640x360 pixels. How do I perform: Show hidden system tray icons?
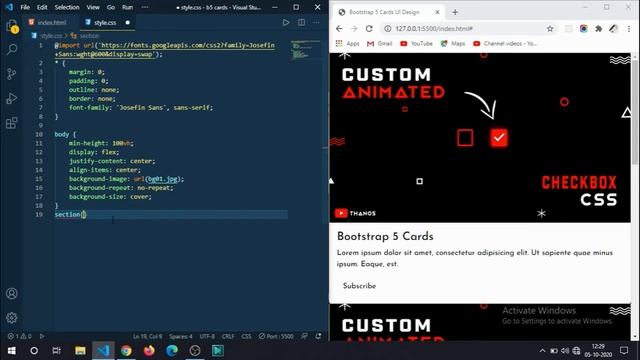coord(542,351)
